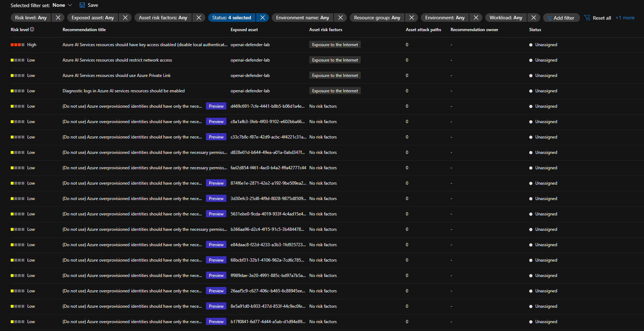Show the +1 more filters link

pos(625,18)
